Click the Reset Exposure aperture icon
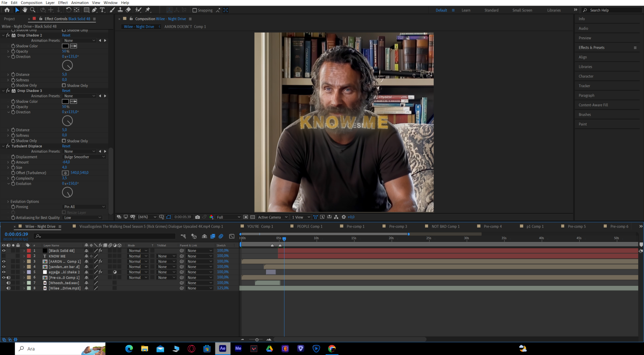Viewport: 644px width, 355px height. coord(344,217)
